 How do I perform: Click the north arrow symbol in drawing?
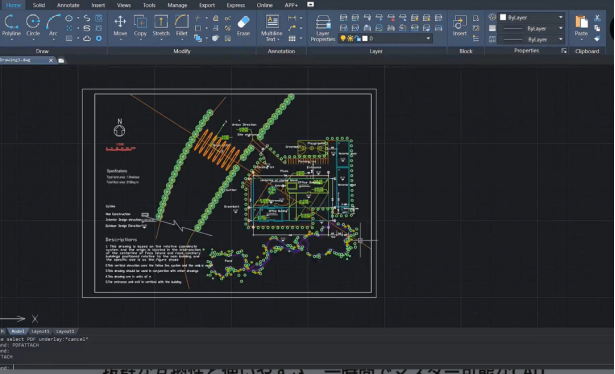[x=120, y=128]
